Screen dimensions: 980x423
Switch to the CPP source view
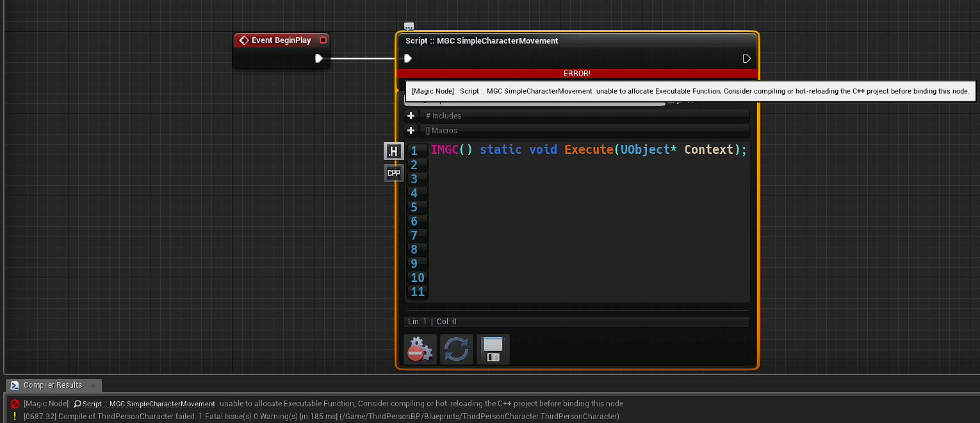393,173
